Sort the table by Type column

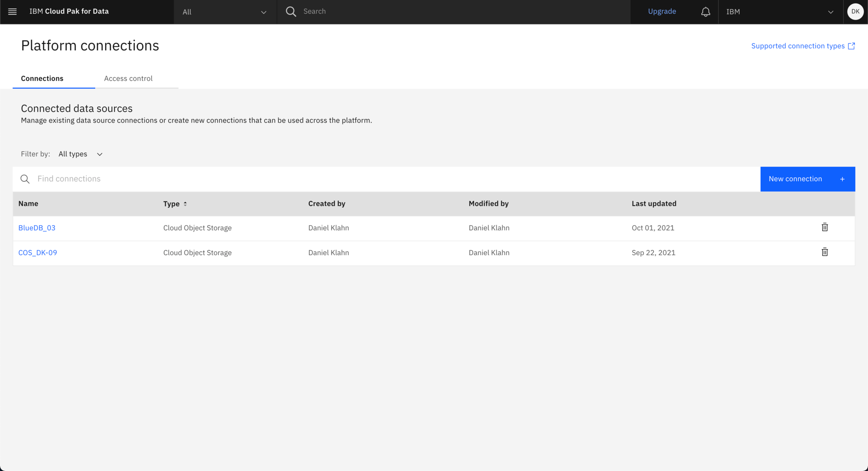[x=185, y=203]
